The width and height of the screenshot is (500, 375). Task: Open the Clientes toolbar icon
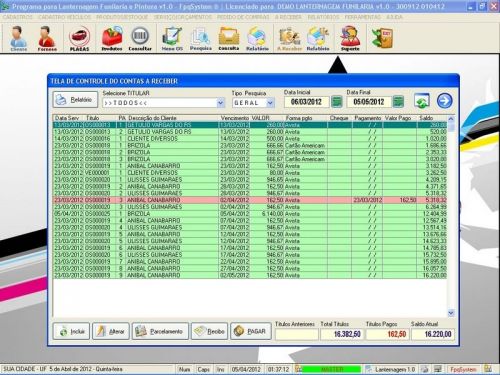point(18,38)
